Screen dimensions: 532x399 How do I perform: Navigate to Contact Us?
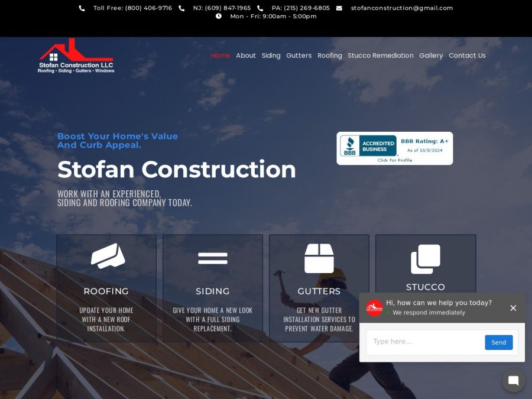click(x=467, y=56)
